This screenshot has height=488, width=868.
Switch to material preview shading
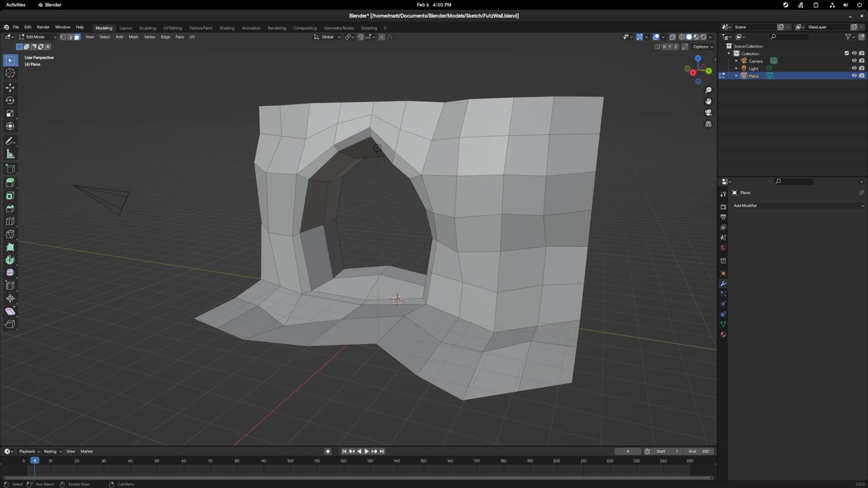click(696, 37)
